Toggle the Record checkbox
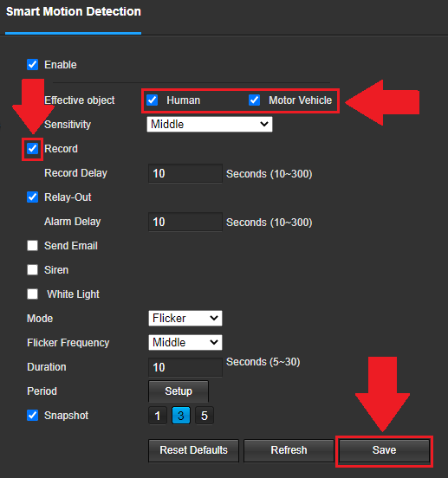448x478 pixels. (32, 149)
